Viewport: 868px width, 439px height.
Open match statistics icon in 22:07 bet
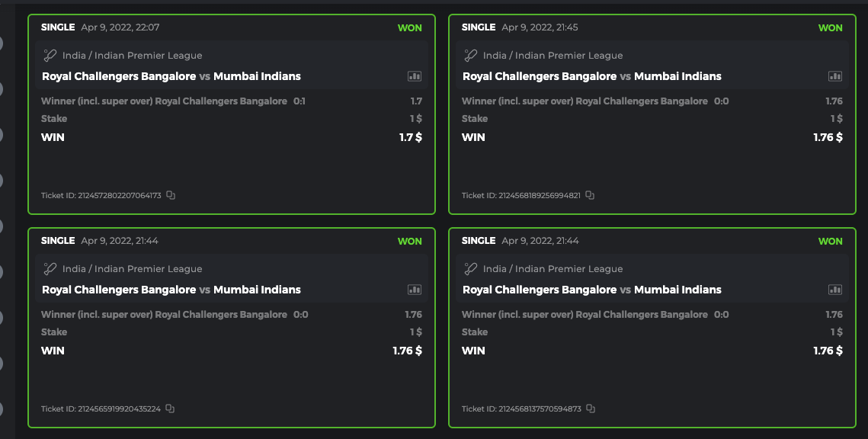click(x=415, y=76)
